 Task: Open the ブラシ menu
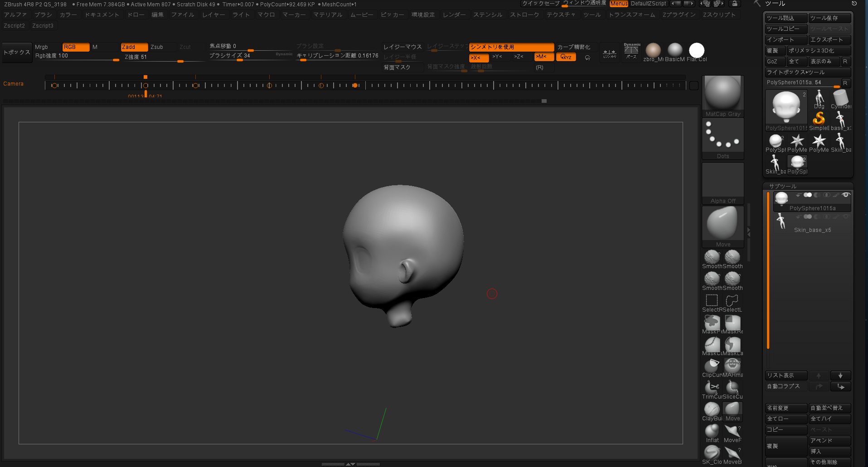click(x=43, y=15)
